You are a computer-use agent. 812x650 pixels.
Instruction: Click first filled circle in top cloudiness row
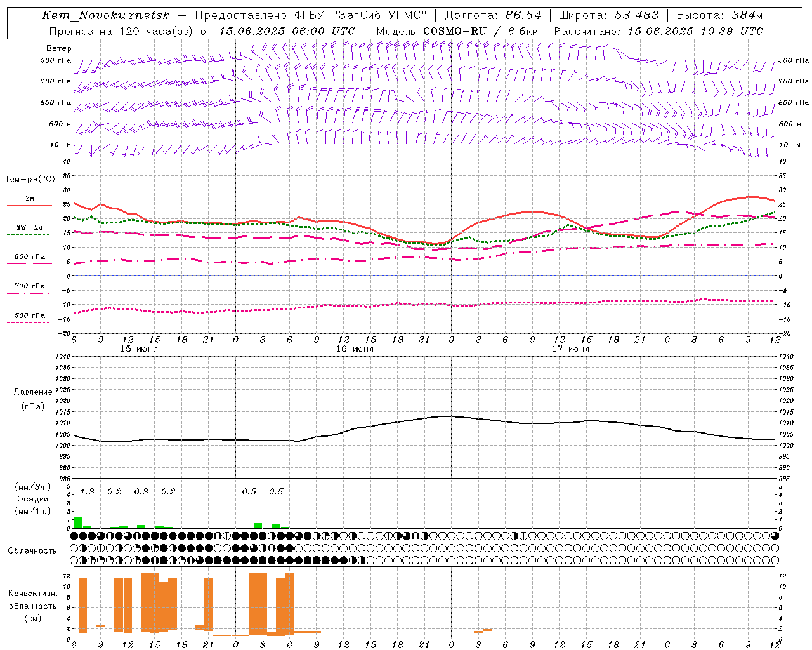74,536
